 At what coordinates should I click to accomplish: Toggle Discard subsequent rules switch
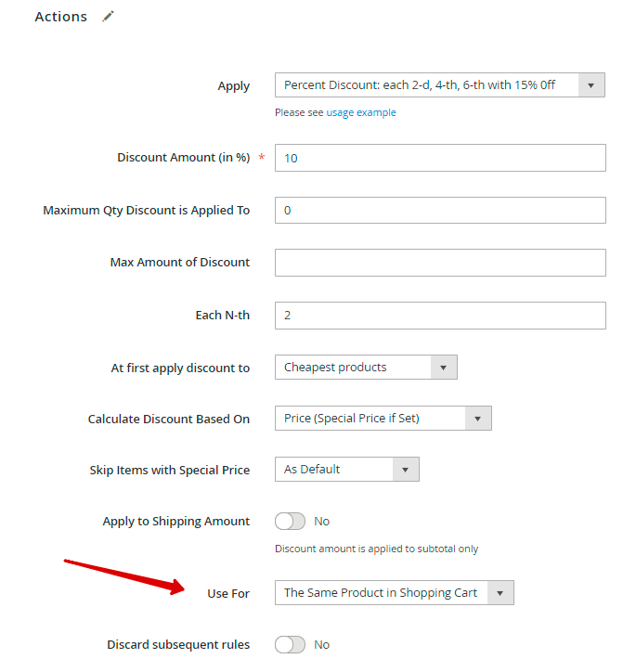[290, 644]
